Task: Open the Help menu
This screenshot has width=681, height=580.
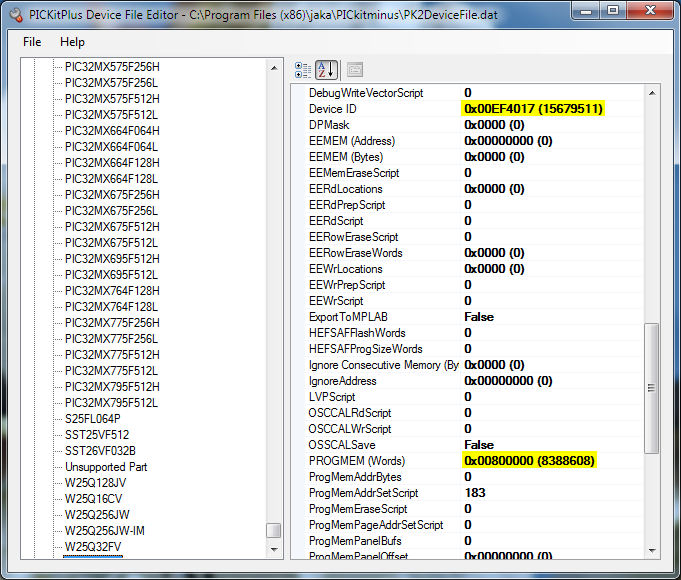Action: coord(73,42)
